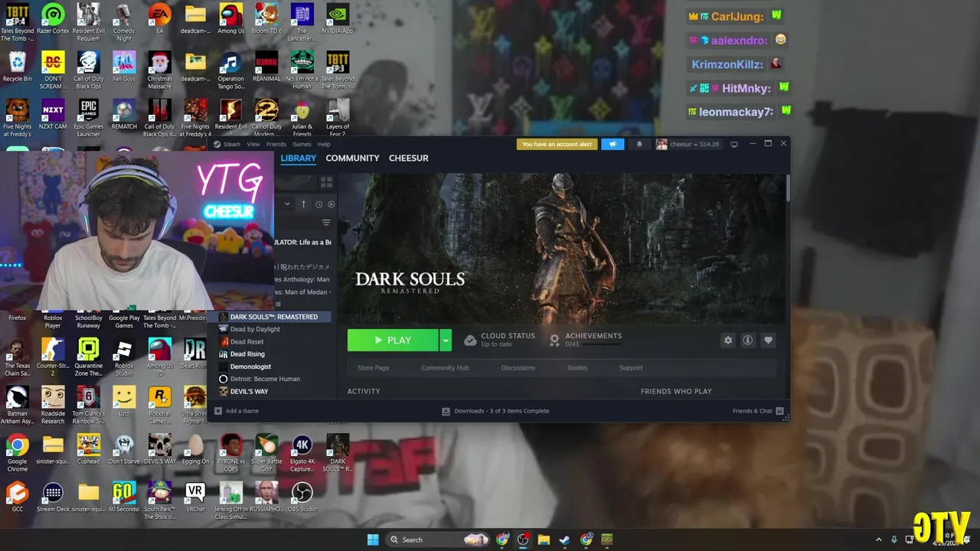Add Dark Souls to favorites with heart icon
Image resolution: width=980 pixels, height=551 pixels.
point(768,341)
